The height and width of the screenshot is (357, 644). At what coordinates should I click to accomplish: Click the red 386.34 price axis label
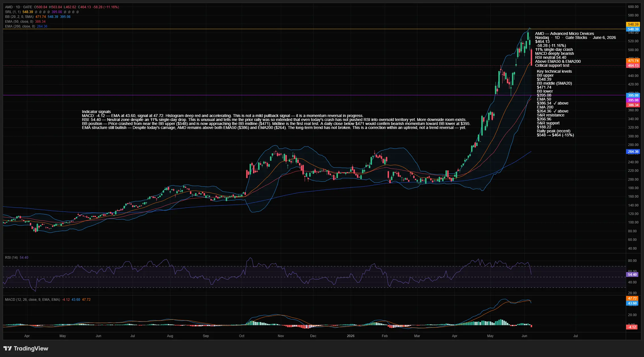(633, 105)
